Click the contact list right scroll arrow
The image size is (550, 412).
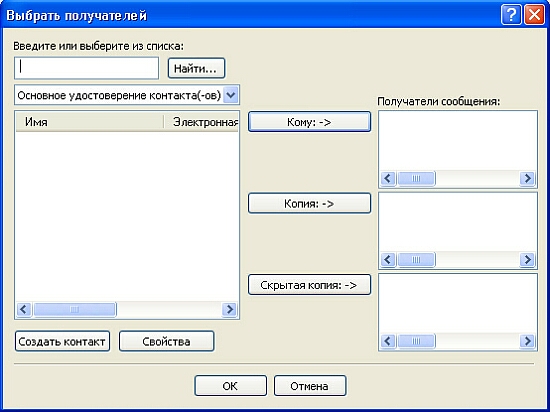[x=229, y=309]
